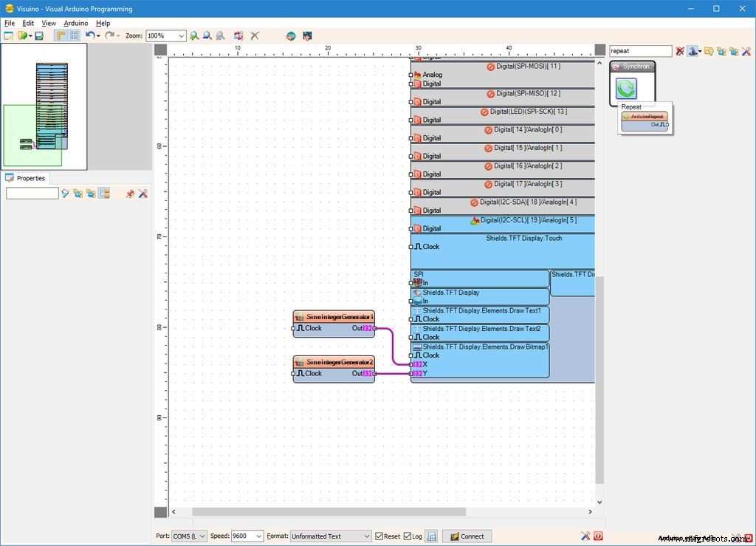
Task: Click the Save project icon
Action: point(38,35)
